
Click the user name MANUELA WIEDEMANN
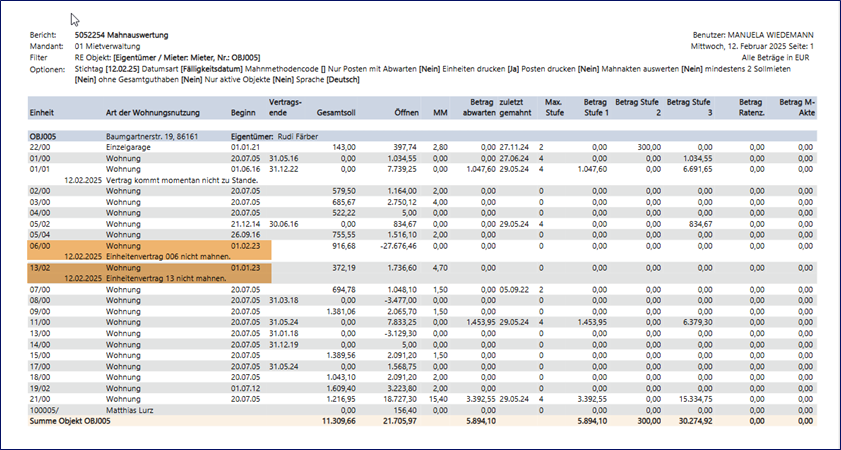click(771, 35)
